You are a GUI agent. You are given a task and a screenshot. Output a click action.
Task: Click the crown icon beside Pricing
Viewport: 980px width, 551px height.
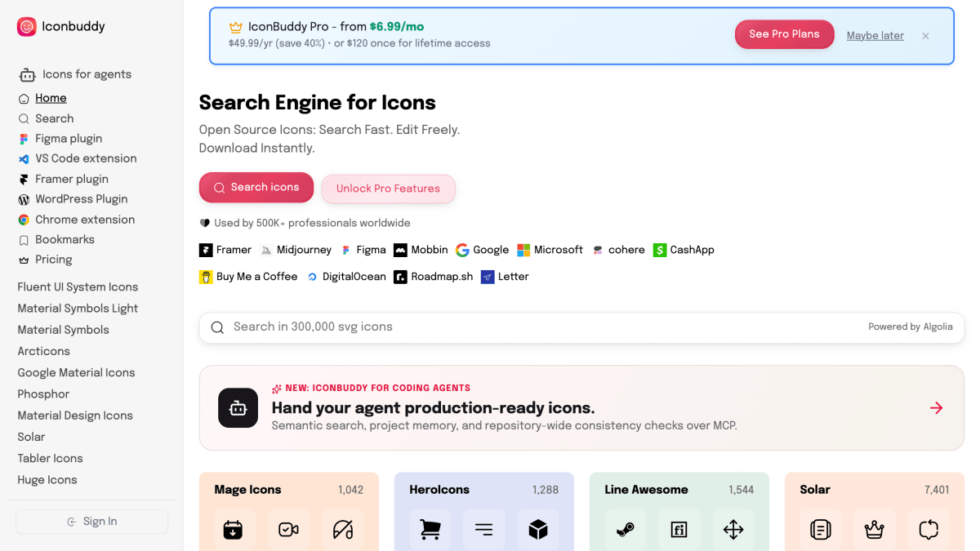click(24, 260)
